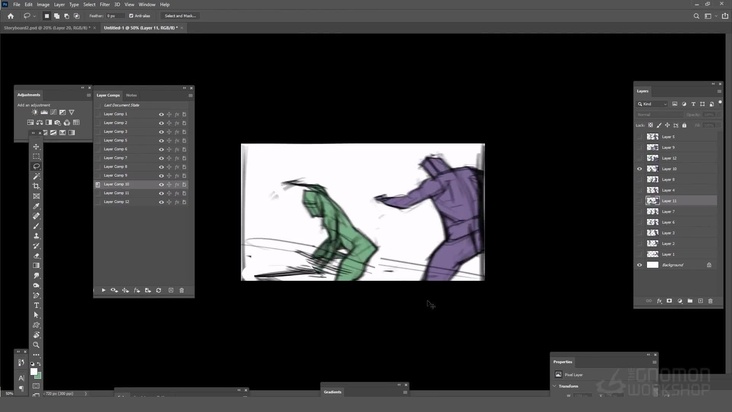Image resolution: width=732 pixels, height=412 pixels.
Task: Select Layer Comp 5 in the list
Action: tap(116, 140)
